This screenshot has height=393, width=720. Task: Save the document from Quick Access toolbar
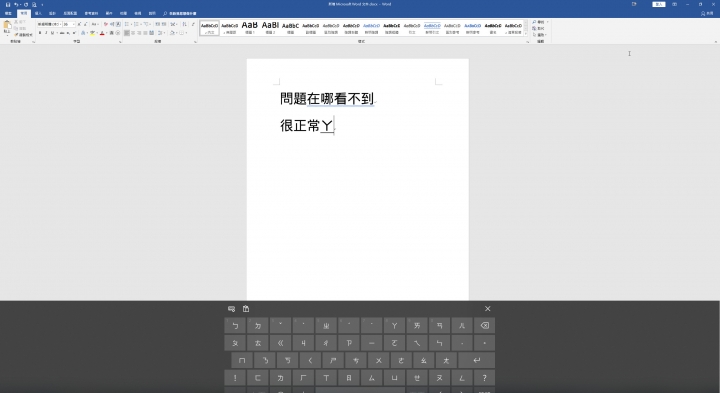[8, 5]
